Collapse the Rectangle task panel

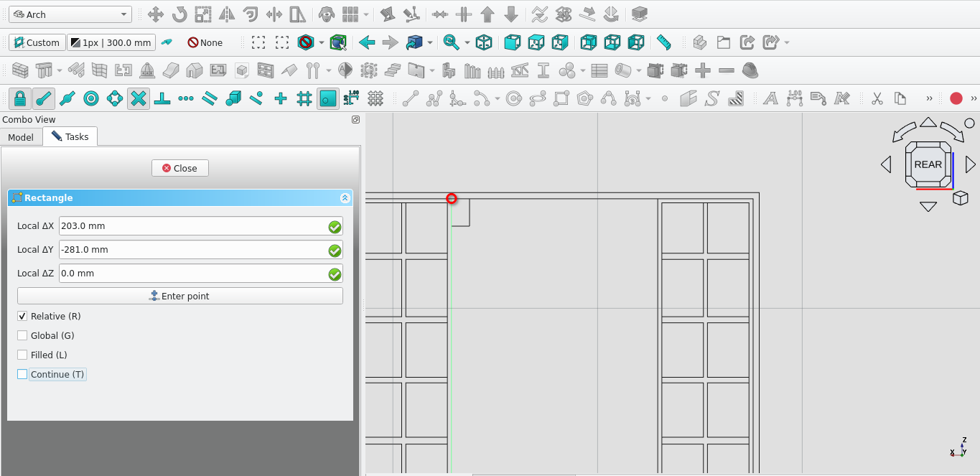(345, 198)
